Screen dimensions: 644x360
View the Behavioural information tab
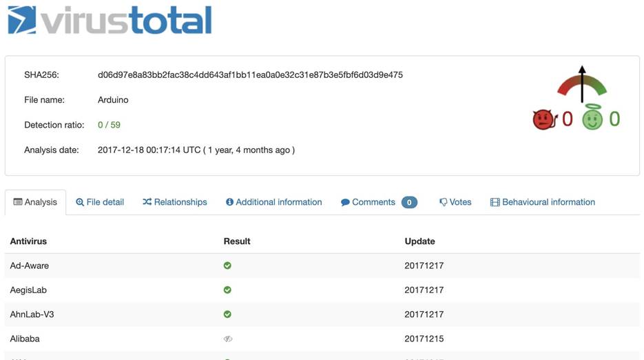[x=542, y=202]
